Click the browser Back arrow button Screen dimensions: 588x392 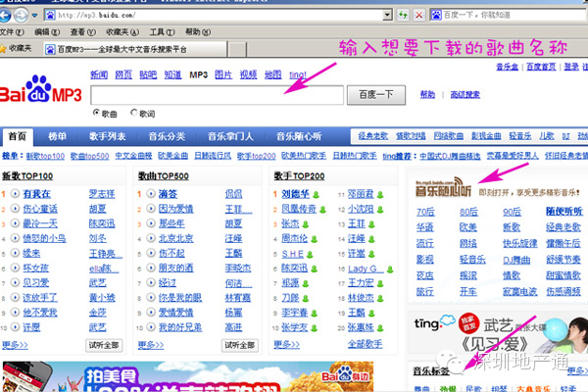pyautogui.click(x=5, y=16)
